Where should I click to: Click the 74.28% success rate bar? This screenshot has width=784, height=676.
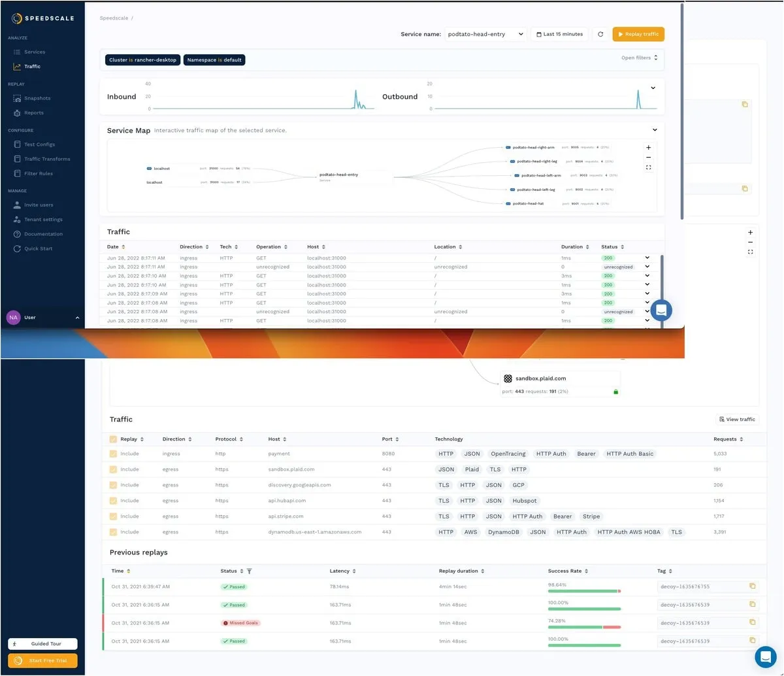pos(583,626)
